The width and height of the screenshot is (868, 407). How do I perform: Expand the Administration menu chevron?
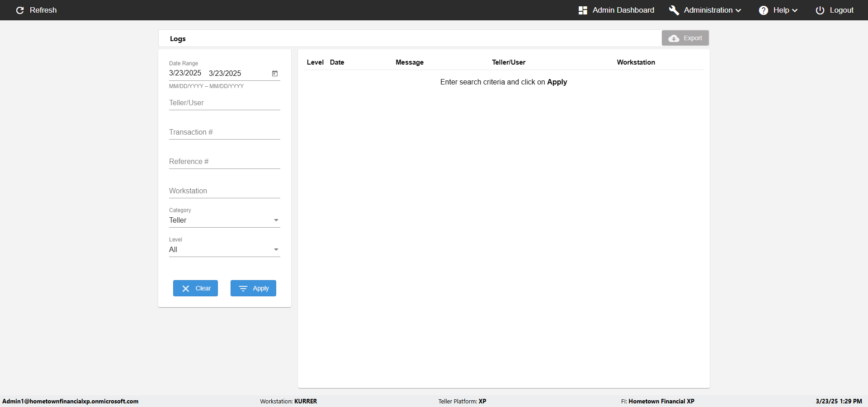(738, 10)
